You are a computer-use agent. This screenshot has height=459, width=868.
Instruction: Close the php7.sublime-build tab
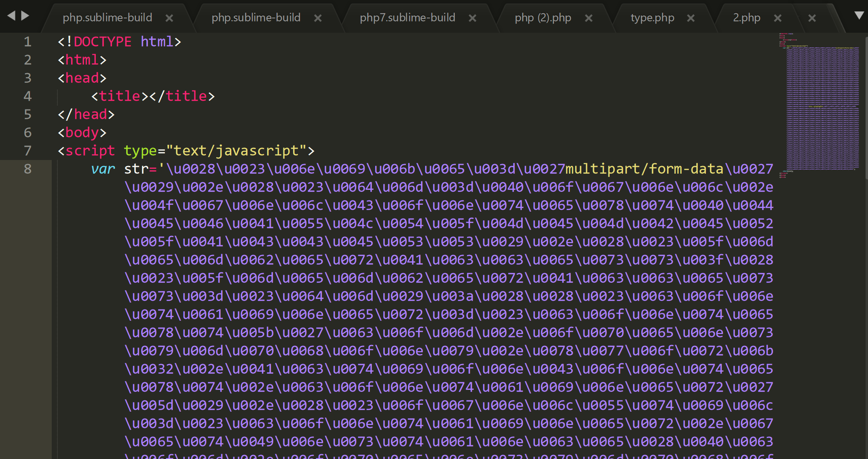coord(472,18)
